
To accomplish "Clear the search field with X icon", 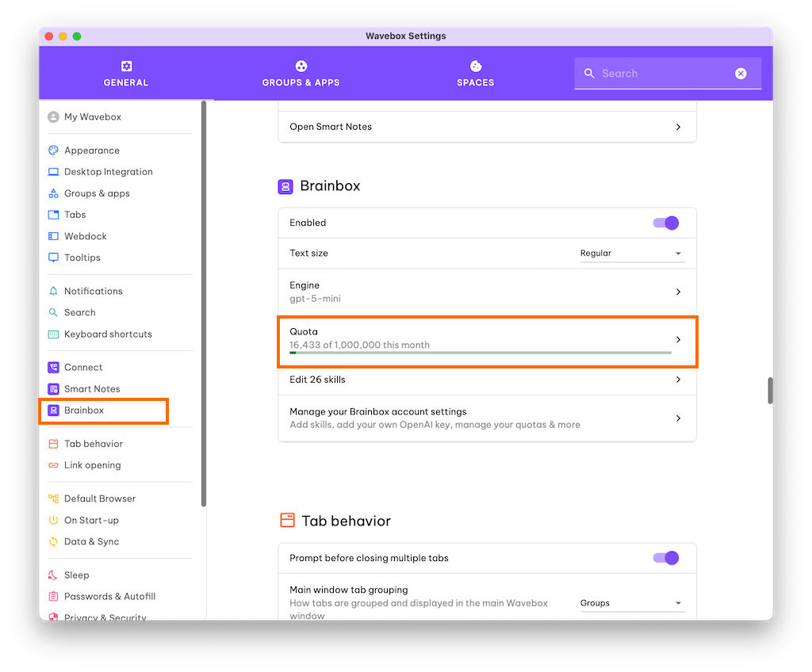I will click(x=741, y=74).
